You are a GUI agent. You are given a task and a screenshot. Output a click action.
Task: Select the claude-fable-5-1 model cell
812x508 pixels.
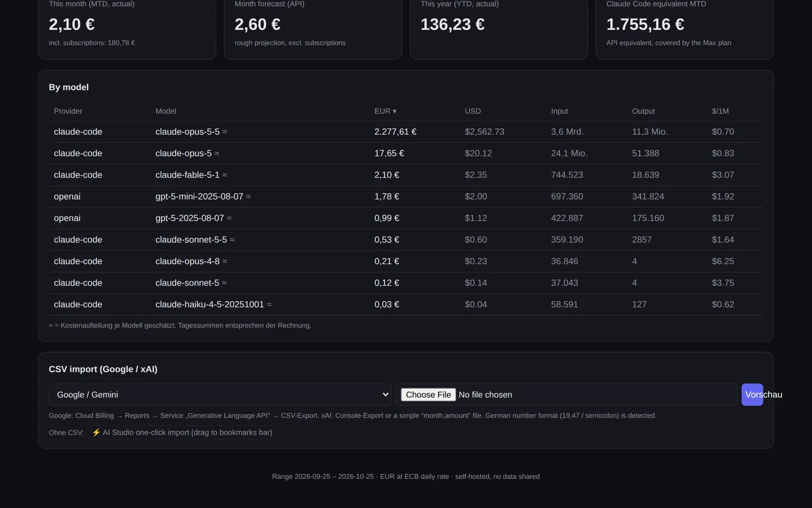click(191, 175)
